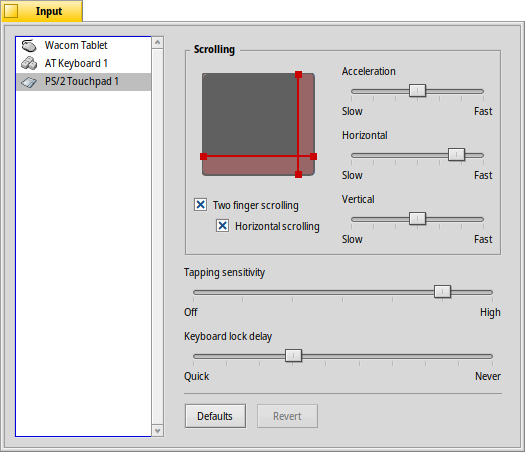The height and width of the screenshot is (452, 525).
Task: Click the Tapping sensitivity label
Action: pyautogui.click(x=224, y=273)
